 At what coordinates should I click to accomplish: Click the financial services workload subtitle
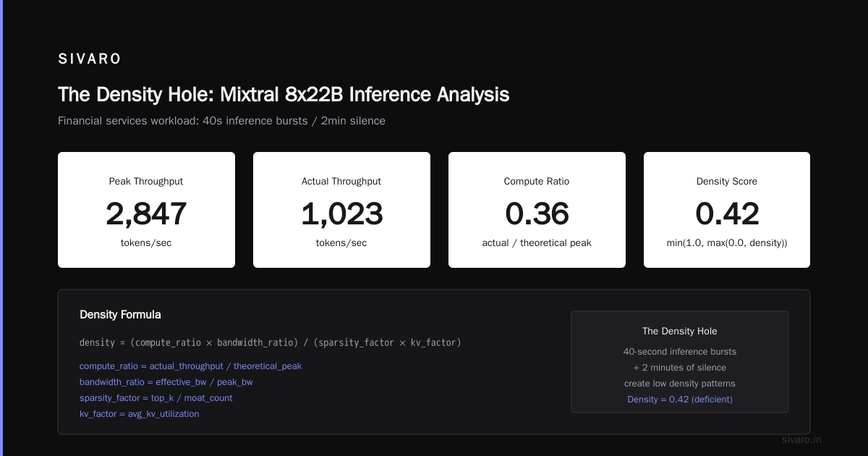click(x=221, y=121)
